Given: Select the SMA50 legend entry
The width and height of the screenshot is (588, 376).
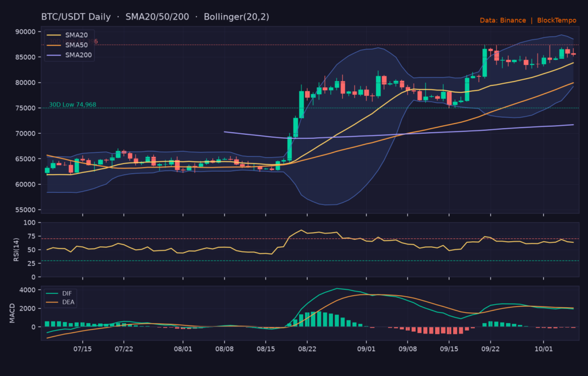Looking at the screenshot, I should pos(67,45).
